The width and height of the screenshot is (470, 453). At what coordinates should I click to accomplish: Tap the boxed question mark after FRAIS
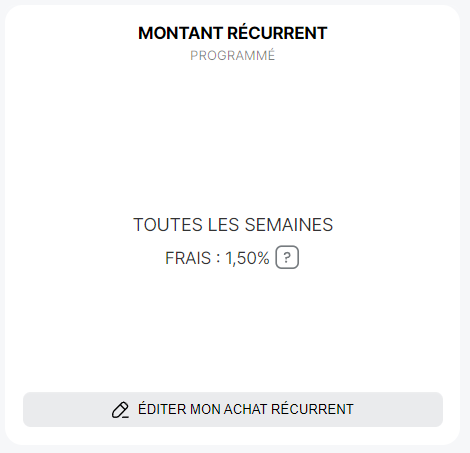click(x=287, y=257)
